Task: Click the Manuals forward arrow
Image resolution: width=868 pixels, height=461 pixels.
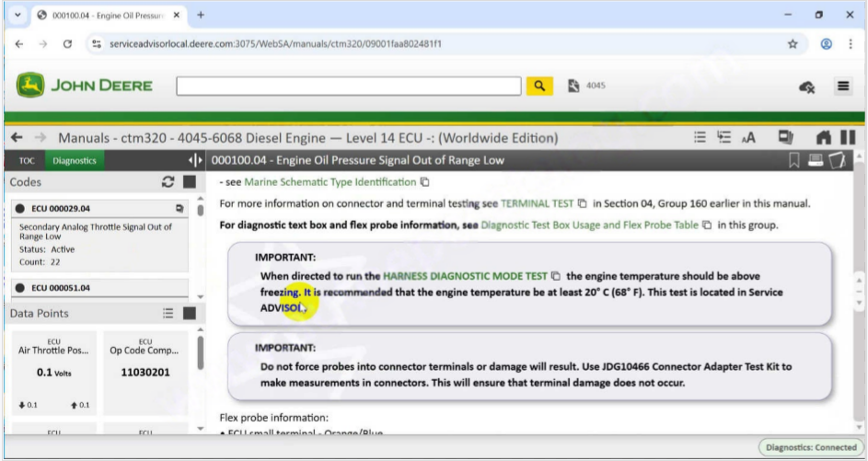Action: click(x=41, y=137)
